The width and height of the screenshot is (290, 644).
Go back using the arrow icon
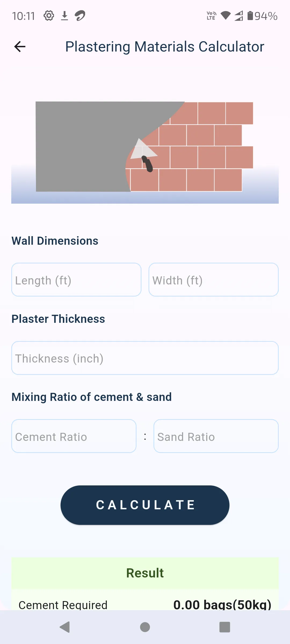[20, 47]
